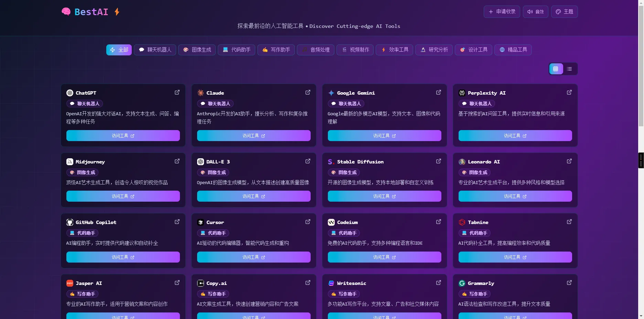Switch to list view layout
Screen dimensions: 644x319
tap(570, 69)
